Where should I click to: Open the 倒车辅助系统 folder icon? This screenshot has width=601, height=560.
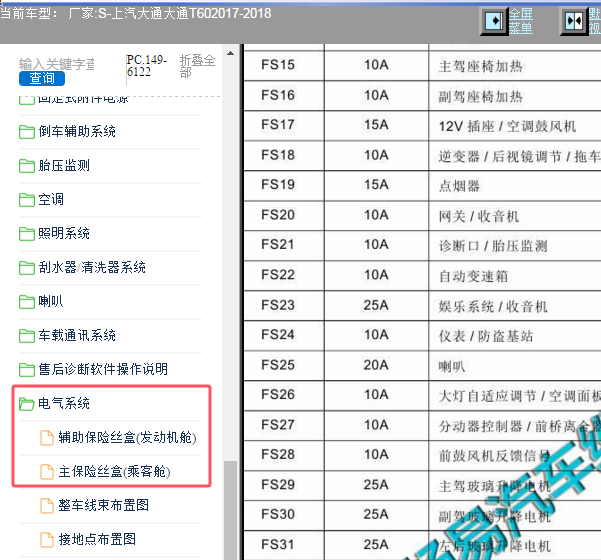click(27, 132)
